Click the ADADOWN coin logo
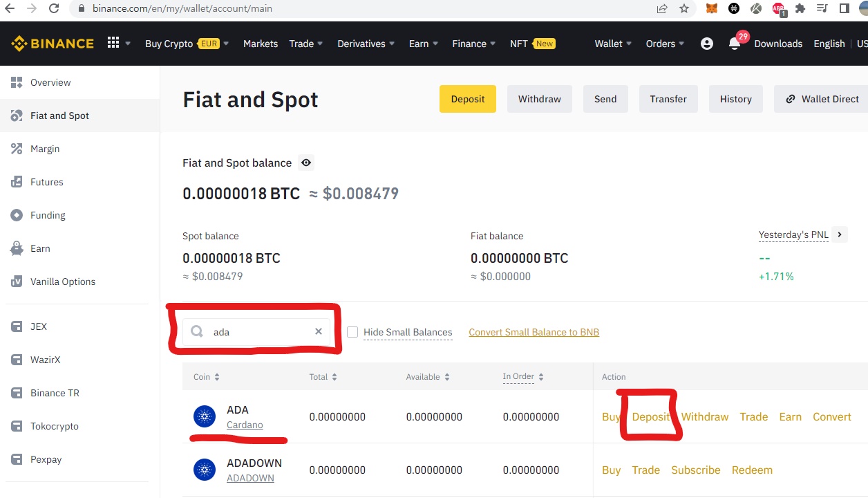 click(x=205, y=470)
